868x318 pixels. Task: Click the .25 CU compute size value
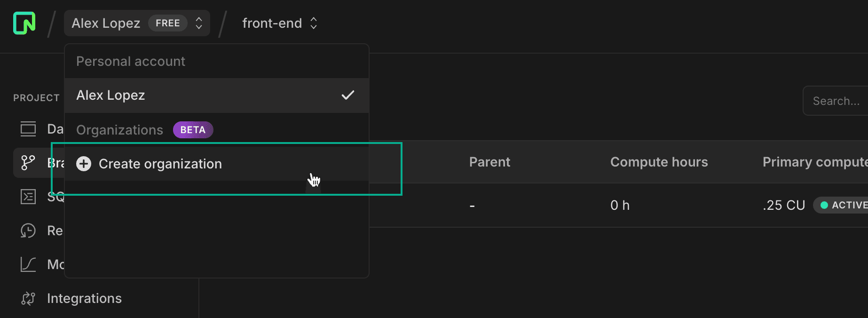[x=783, y=205]
